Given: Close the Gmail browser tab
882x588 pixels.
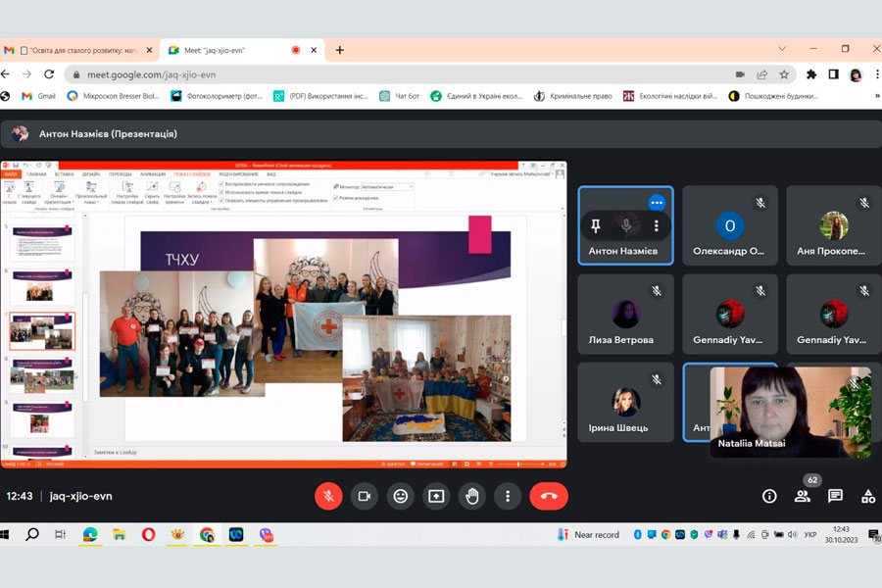Looking at the screenshot, I should [x=149, y=50].
